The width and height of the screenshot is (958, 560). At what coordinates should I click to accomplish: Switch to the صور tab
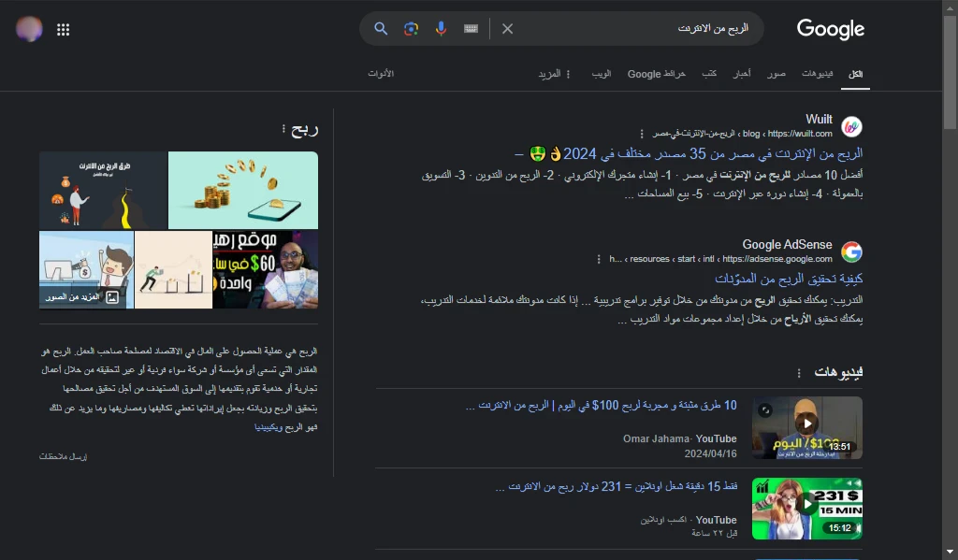[776, 74]
